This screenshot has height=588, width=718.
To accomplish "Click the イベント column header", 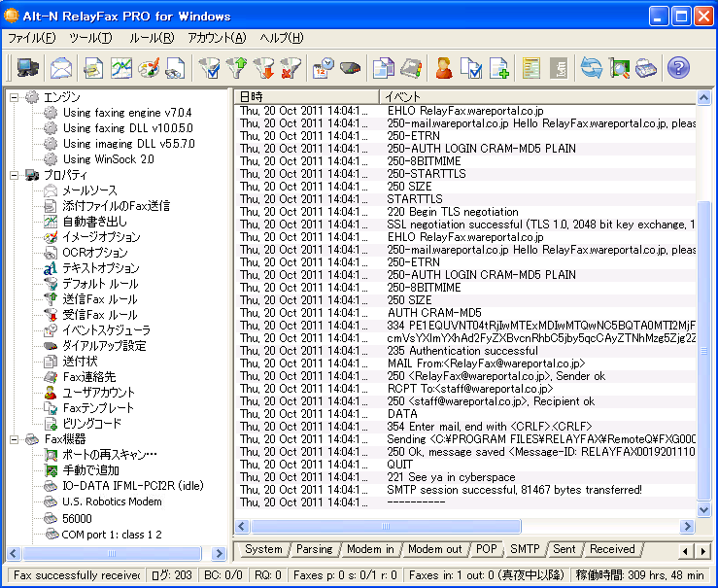I will click(534, 96).
